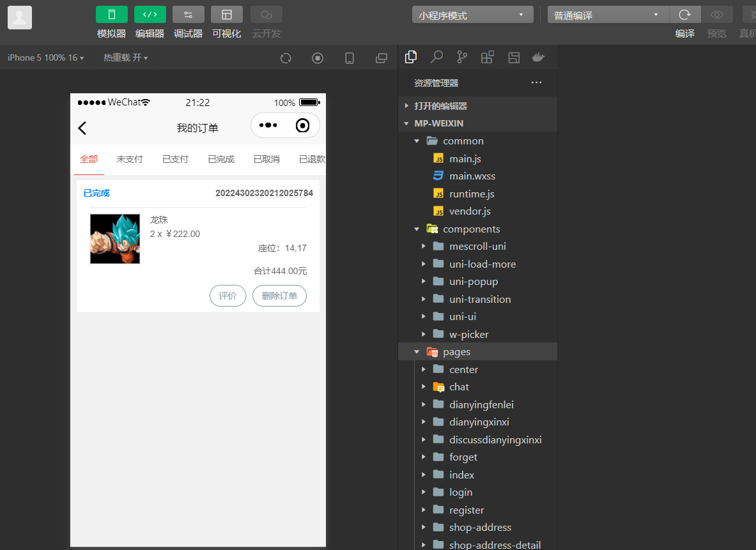Expand the w-picker folder
This screenshot has width=756, height=550.
(478, 335)
